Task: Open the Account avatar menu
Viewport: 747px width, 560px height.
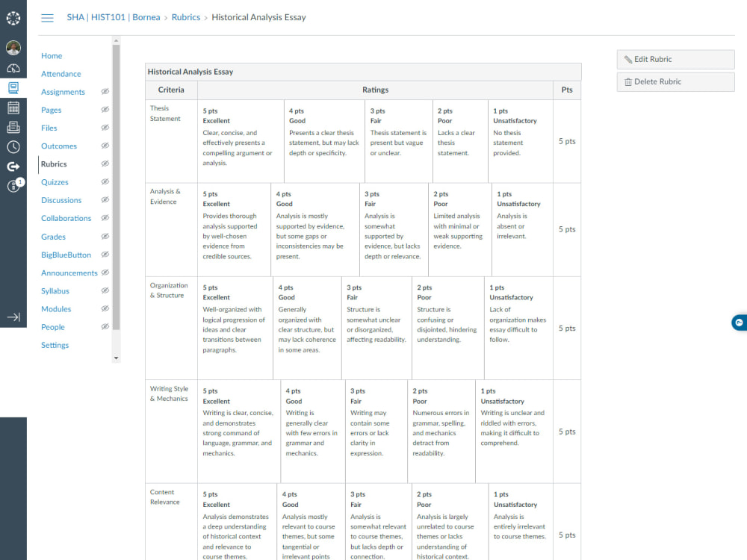Action: [13, 48]
